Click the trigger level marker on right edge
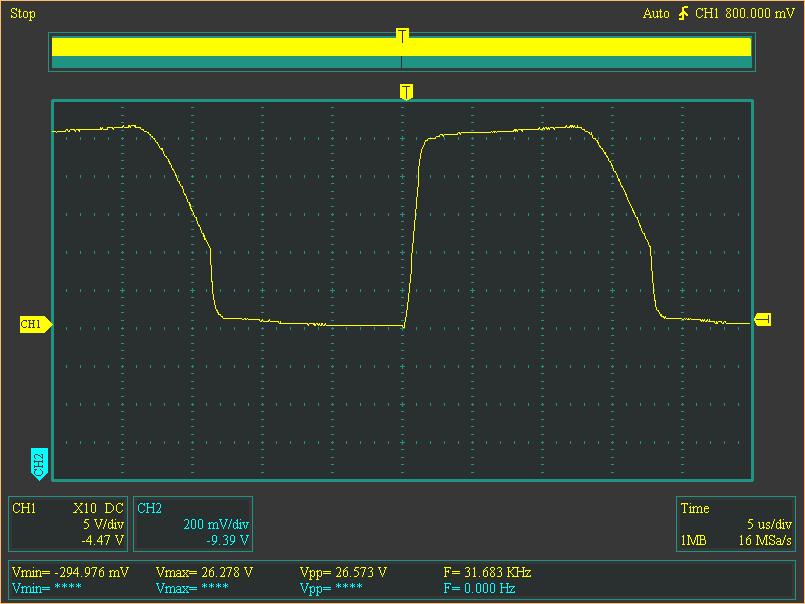The image size is (805, 604). (763, 319)
